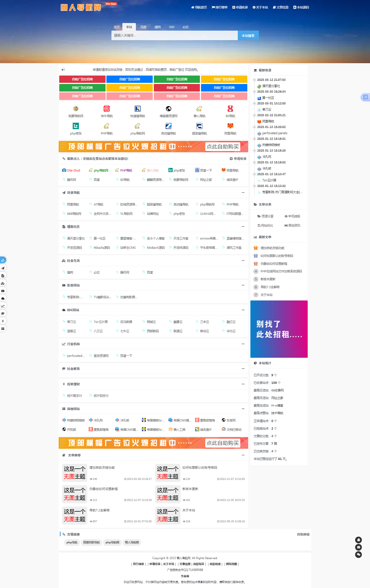370x588 pixels.
Task: Expand the 文章推荐 section more menu
Action: point(243,455)
